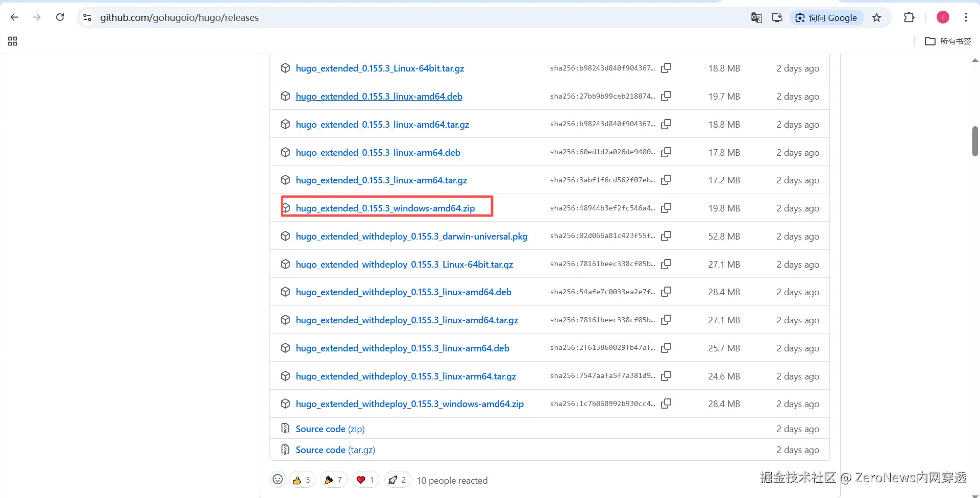980x498 pixels.
Task: Copy sha256 for withdeploy linux-amd64.deb
Action: click(x=666, y=292)
